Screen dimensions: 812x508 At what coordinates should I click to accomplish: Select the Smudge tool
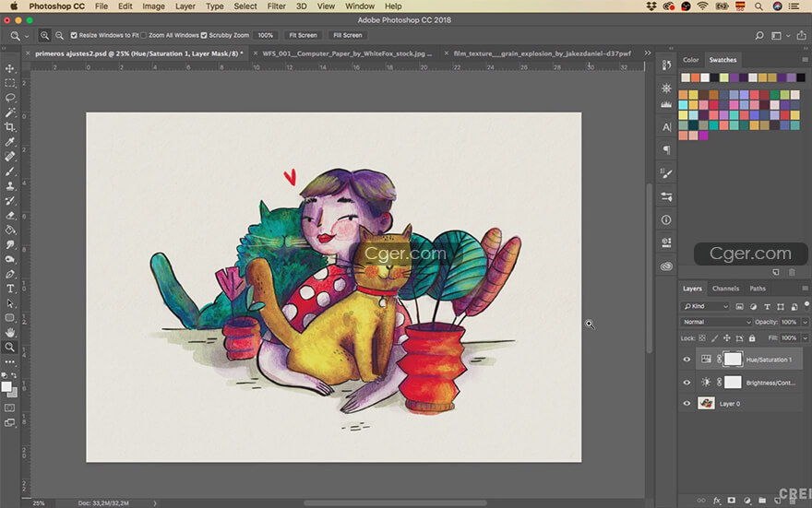click(x=10, y=244)
